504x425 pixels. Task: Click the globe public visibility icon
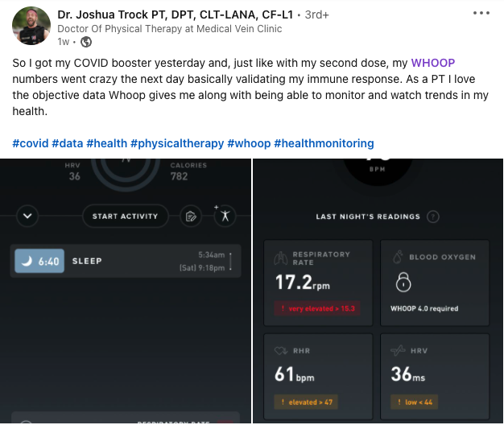pyautogui.click(x=86, y=42)
